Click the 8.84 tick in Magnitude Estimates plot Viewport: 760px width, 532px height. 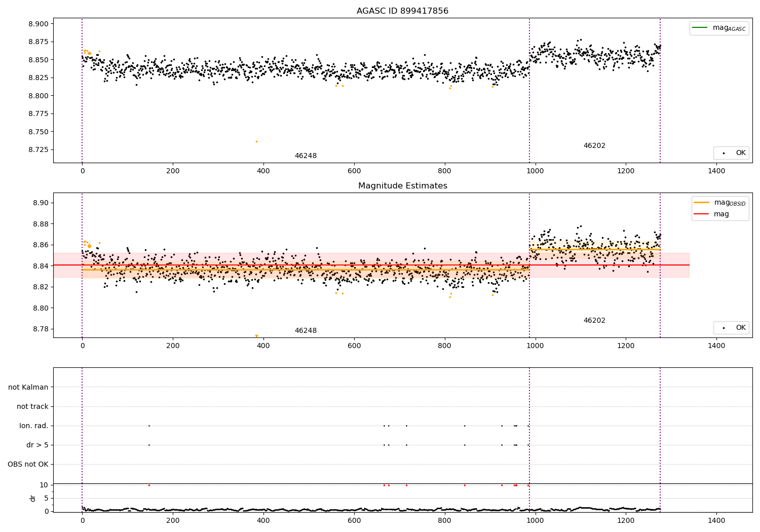coord(41,266)
